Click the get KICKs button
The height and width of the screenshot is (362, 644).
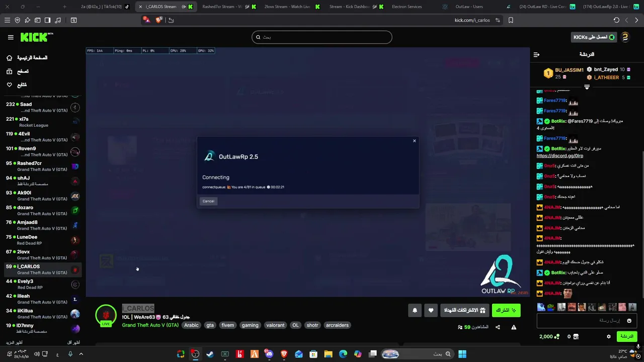point(595,37)
